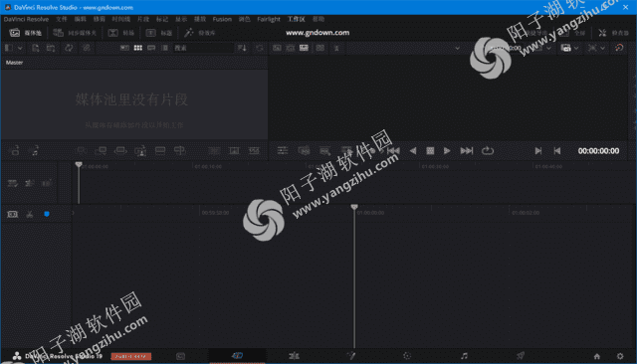637x364 pixels.
Task: Open the 工作区 (Workspace) menu
Action: click(x=297, y=19)
